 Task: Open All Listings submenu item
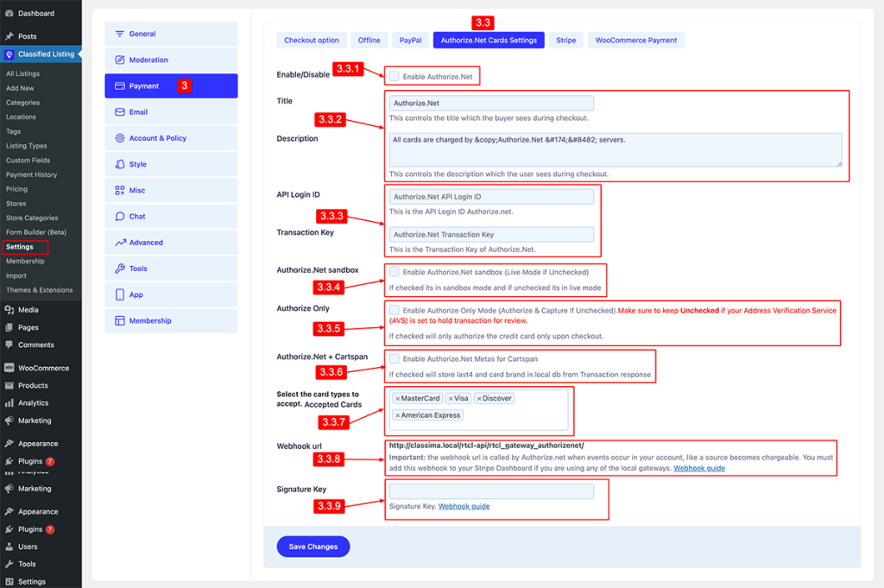(x=22, y=74)
